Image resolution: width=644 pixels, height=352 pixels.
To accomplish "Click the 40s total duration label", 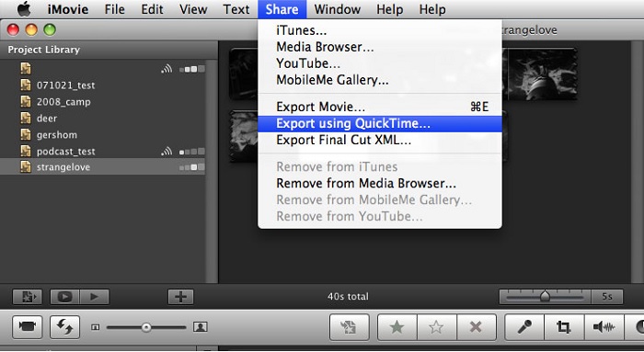I will (348, 296).
